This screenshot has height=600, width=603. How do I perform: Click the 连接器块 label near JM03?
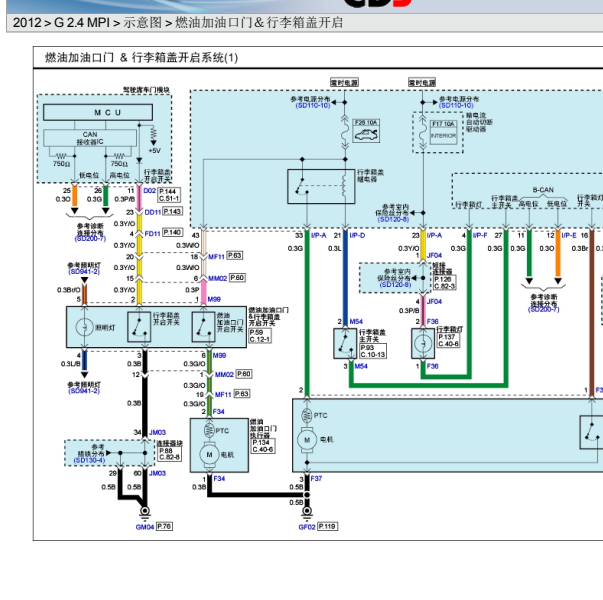click(x=169, y=443)
